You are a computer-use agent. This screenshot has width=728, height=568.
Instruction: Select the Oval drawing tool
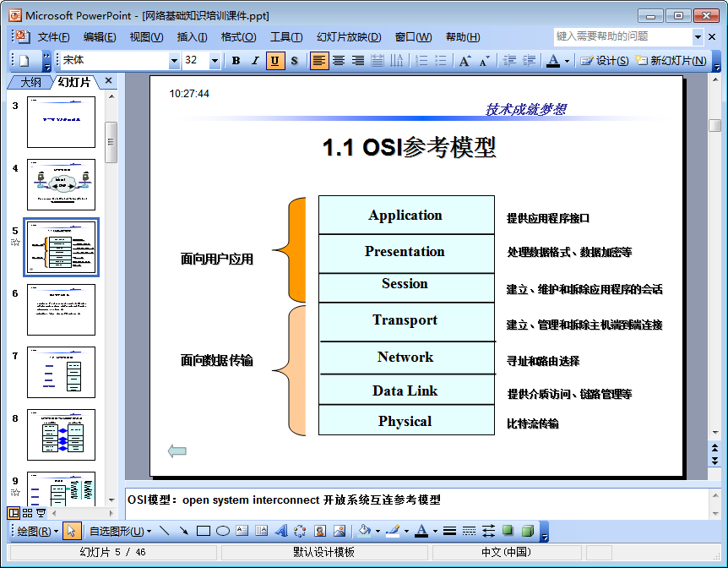click(x=223, y=531)
